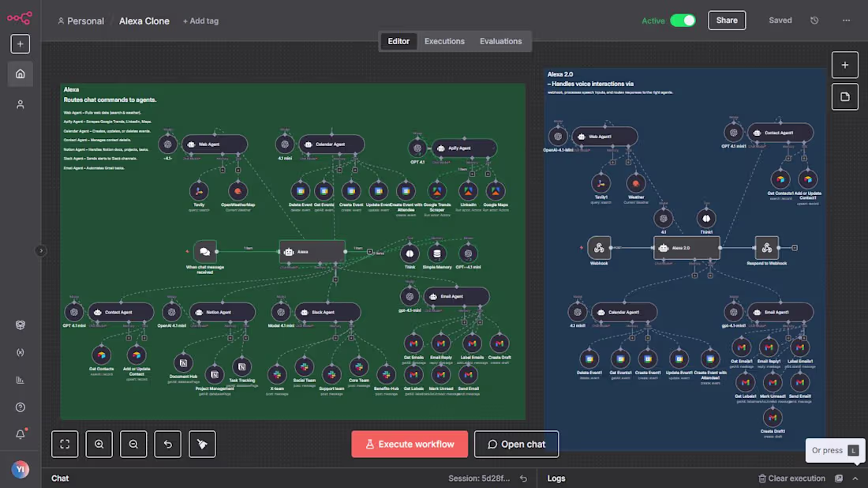Open the Templates cube icon in sidebar
The height and width of the screenshot is (488, 868).
[20, 325]
